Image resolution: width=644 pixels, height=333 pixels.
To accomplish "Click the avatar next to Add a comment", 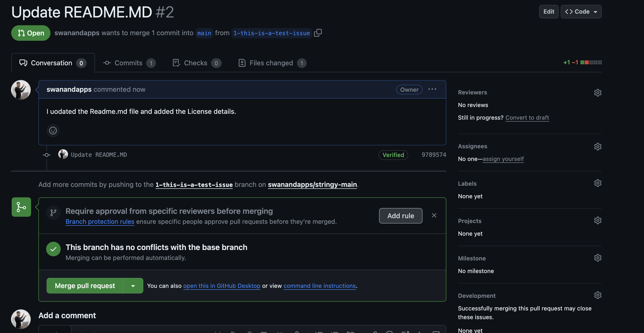I will pyautogui.click(x=21, y=319).
